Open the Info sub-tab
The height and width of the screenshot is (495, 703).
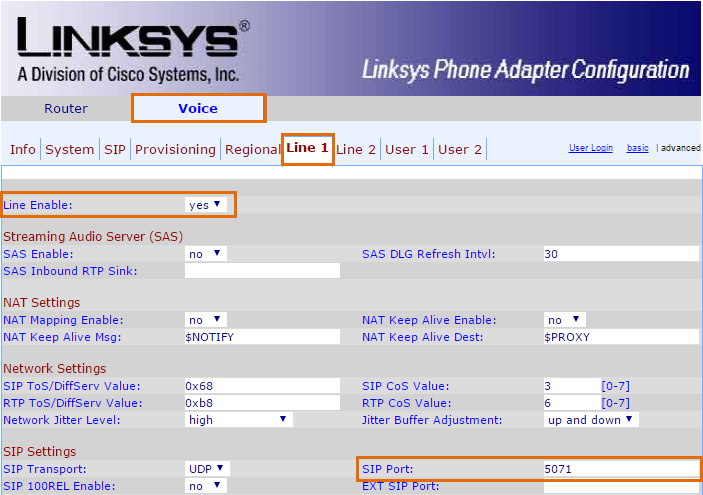[23, 149]
